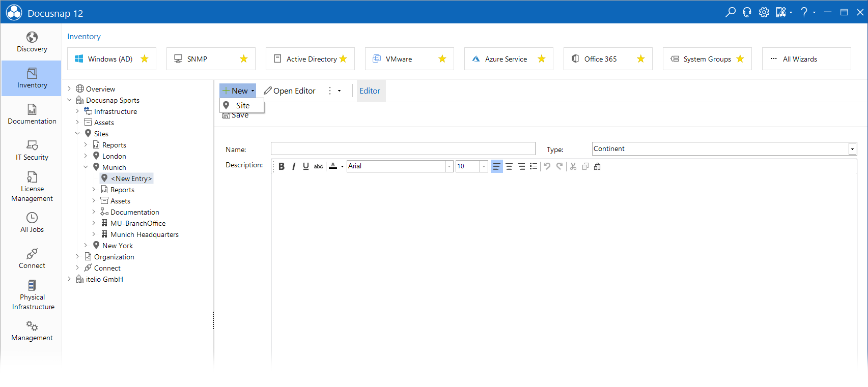Open the search magnifier in title bar

pos(731,12)
